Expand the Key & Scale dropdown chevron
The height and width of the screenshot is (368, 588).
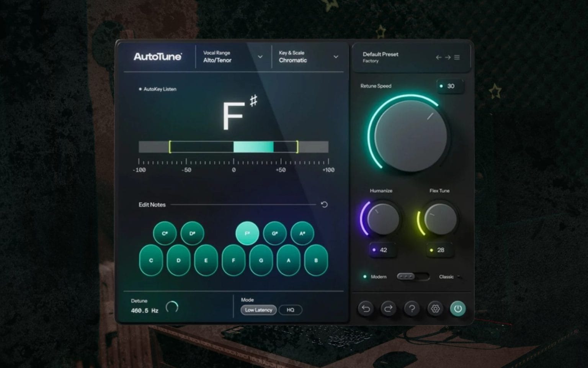click(336, 57)
